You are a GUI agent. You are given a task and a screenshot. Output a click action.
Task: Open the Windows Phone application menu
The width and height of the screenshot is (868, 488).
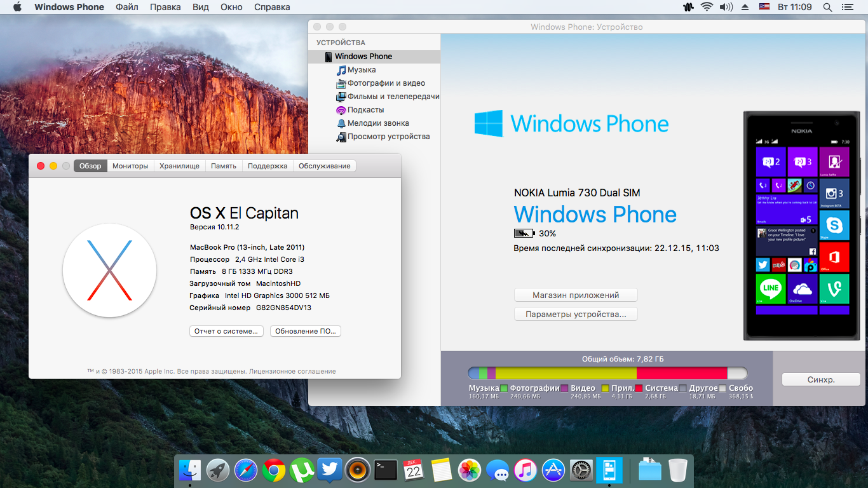(x=69, y=7)
